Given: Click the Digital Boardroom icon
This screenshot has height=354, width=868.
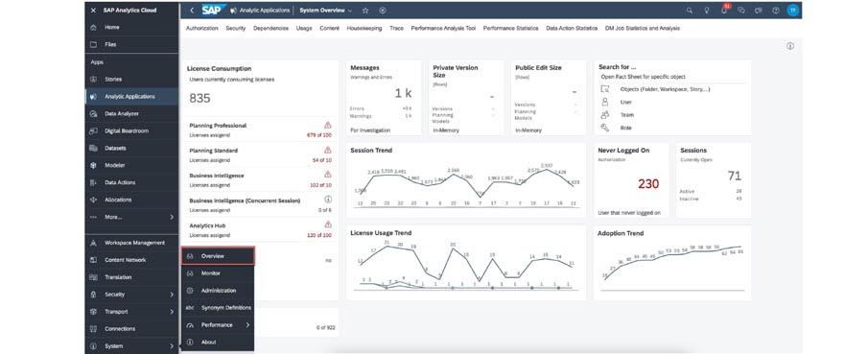Looking at the screenshot, I should pos(93,130).
